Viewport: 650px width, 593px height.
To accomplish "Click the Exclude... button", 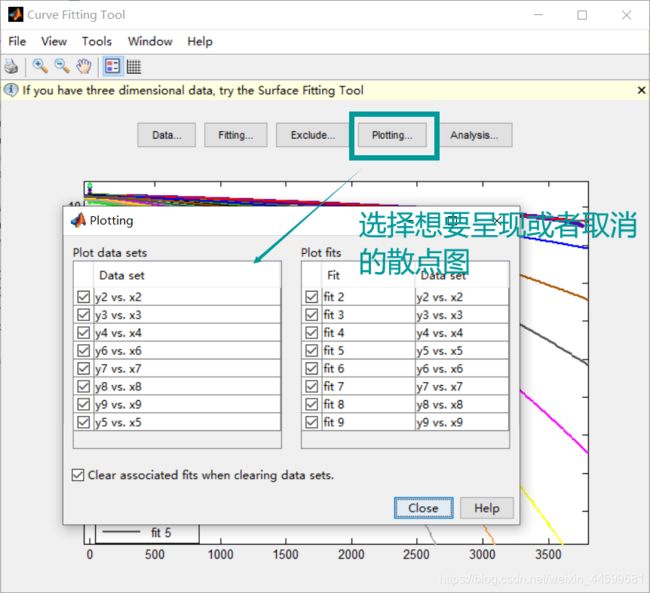I will coord(313,135).
